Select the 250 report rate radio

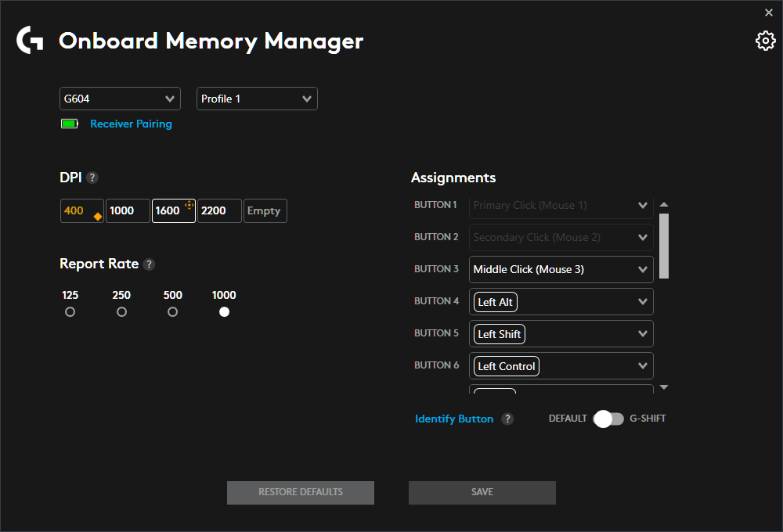coord(121,312)
